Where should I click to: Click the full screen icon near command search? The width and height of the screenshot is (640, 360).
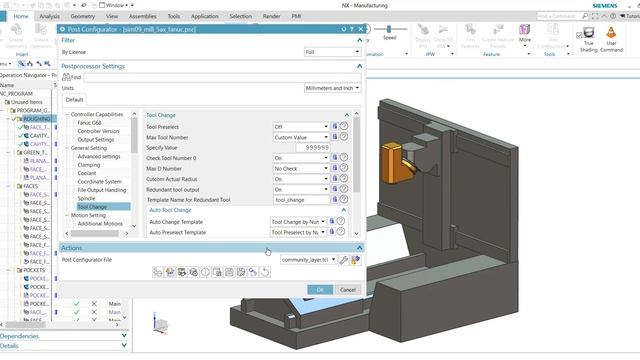pyautogui.click(x=595, y=16)
